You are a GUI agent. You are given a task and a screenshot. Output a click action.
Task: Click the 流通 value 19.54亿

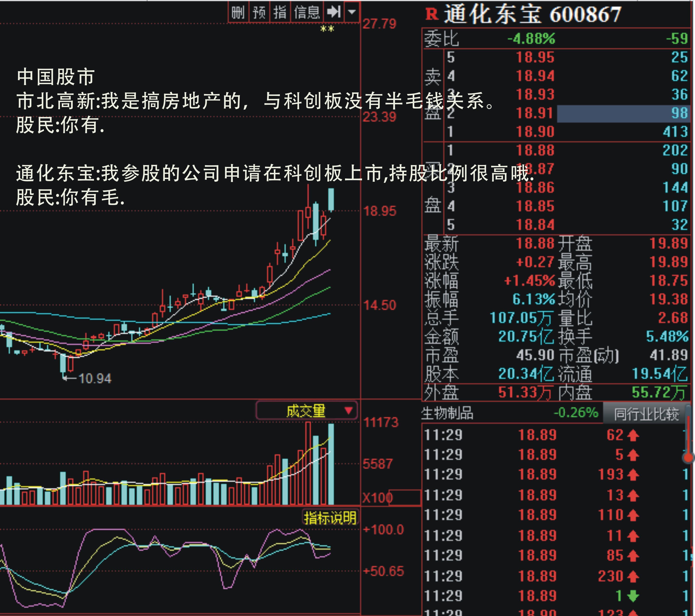[x=660, y=374]
